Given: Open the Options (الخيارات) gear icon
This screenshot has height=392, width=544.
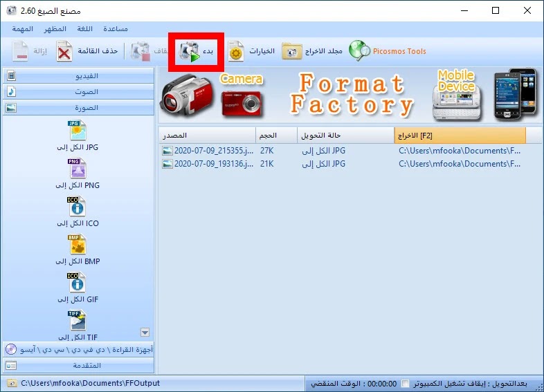Looking at the screenshot, I should [236, 51].
